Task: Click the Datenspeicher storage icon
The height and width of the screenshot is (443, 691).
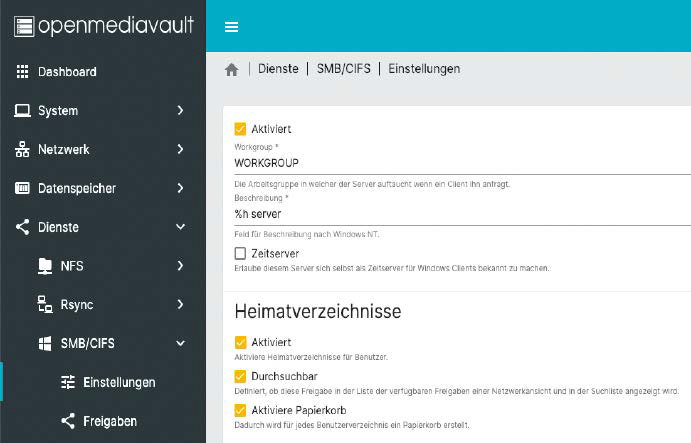Action: (22, 188)
